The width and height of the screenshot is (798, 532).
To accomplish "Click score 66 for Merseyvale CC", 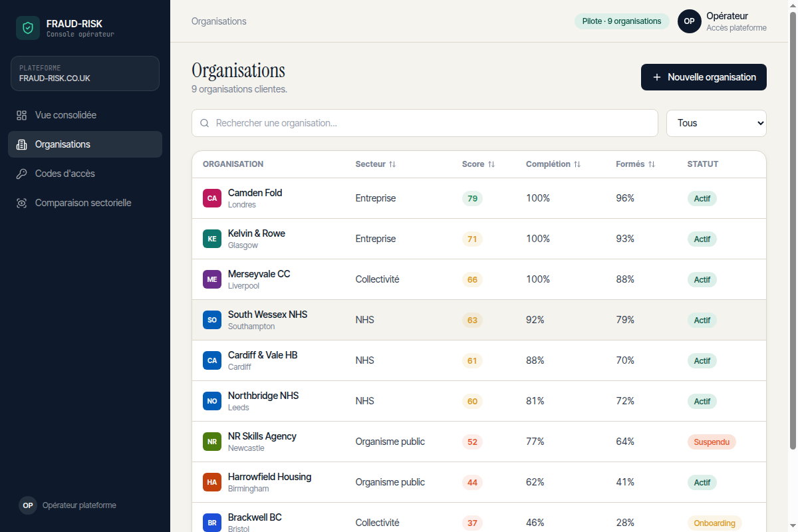I will [x=472, y=279].
